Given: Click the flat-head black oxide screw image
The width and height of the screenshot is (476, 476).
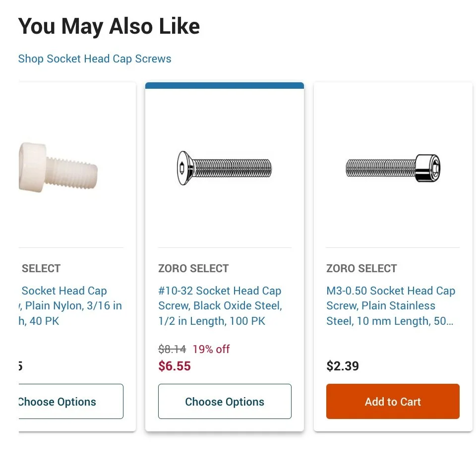Looking at the screenshot, I should pos(224,168).
